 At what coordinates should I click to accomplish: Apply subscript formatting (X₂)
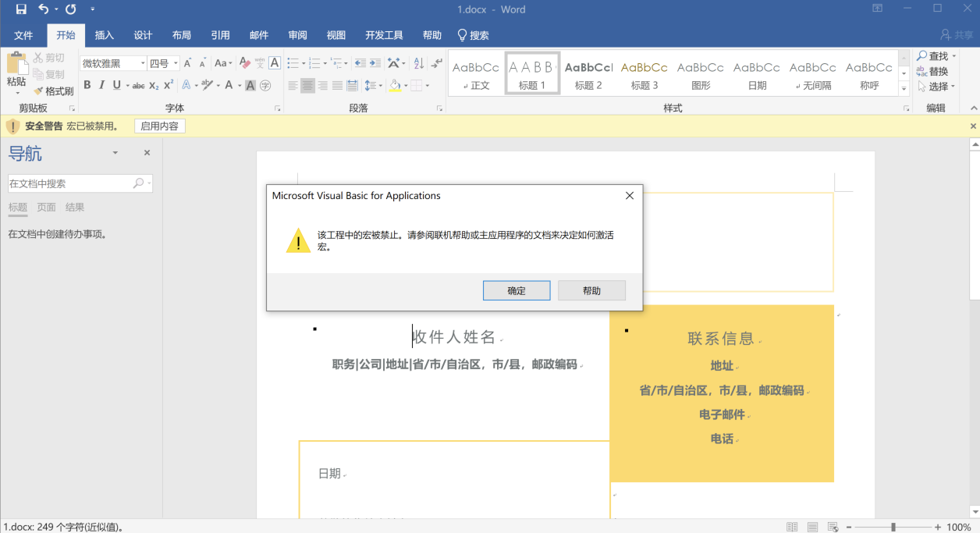coord(154,85)
